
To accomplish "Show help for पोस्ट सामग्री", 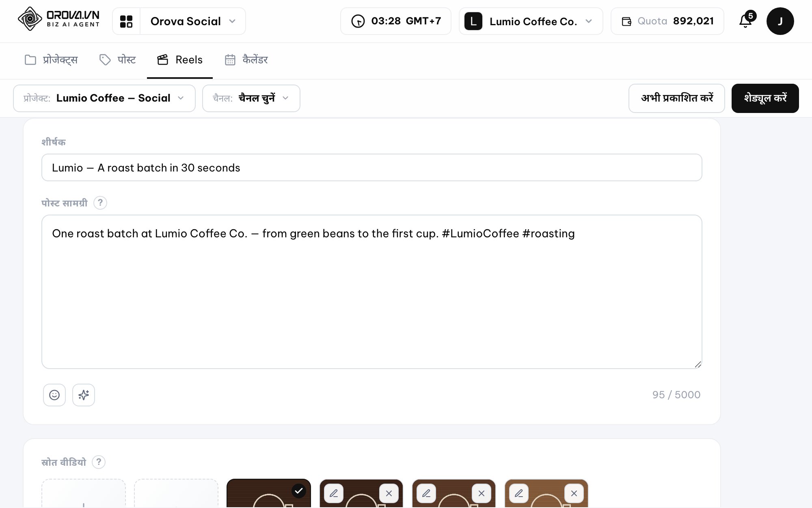I will coord(100,202).
